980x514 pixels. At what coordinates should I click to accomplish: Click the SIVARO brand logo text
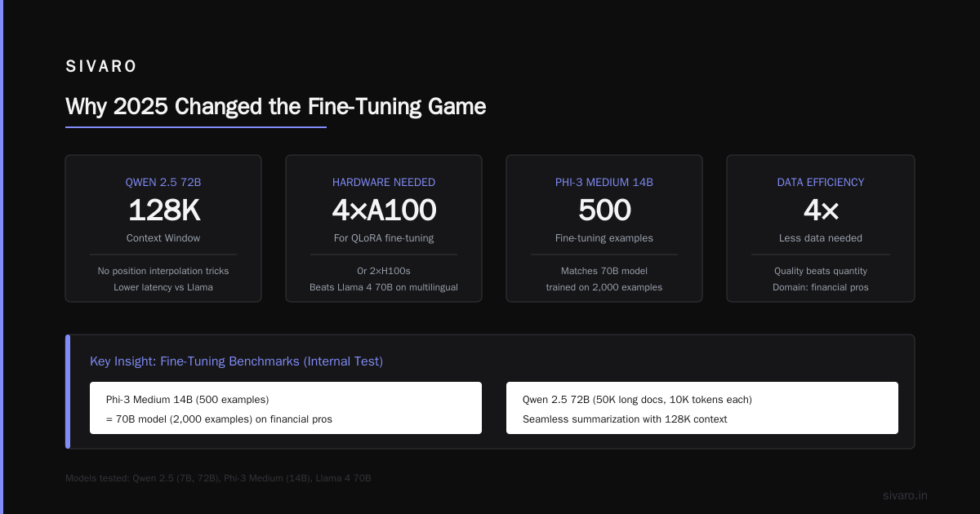[101, 67]
